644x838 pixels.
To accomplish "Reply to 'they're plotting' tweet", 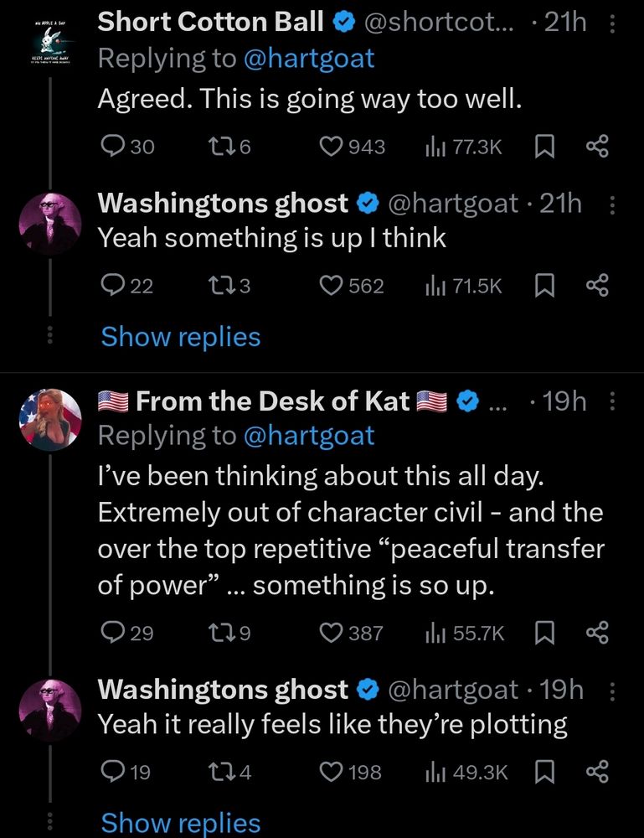I will [112, 772].
